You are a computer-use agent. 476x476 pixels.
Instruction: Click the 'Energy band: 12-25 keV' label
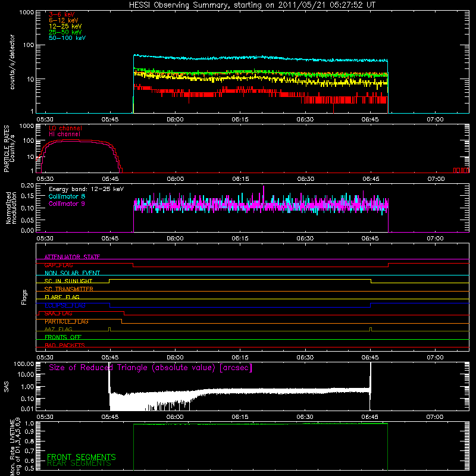pyautogui.click(x=86, y=189)
